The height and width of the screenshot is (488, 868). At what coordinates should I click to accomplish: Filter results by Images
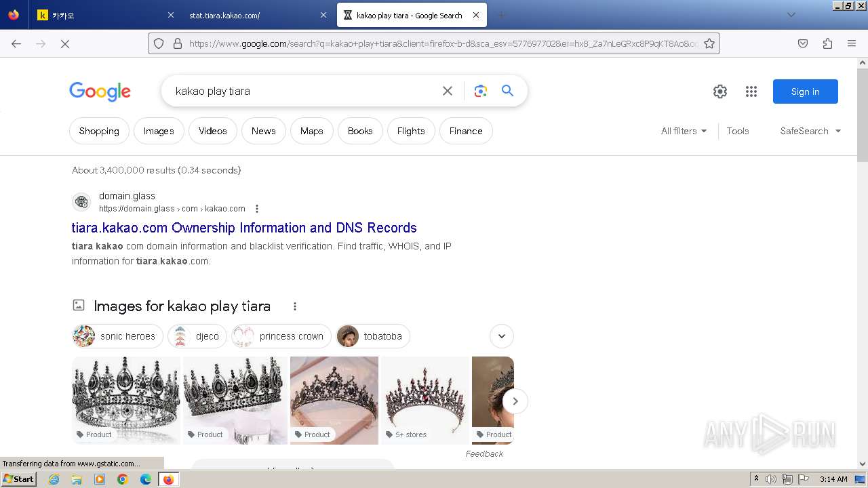point(159,131)
